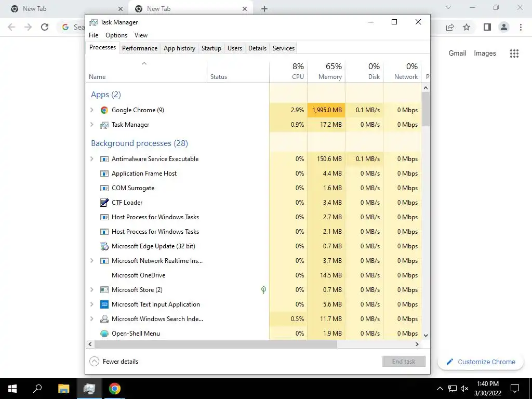
Task: Expand the Microsoft Store (2) group
Action: 91,290
